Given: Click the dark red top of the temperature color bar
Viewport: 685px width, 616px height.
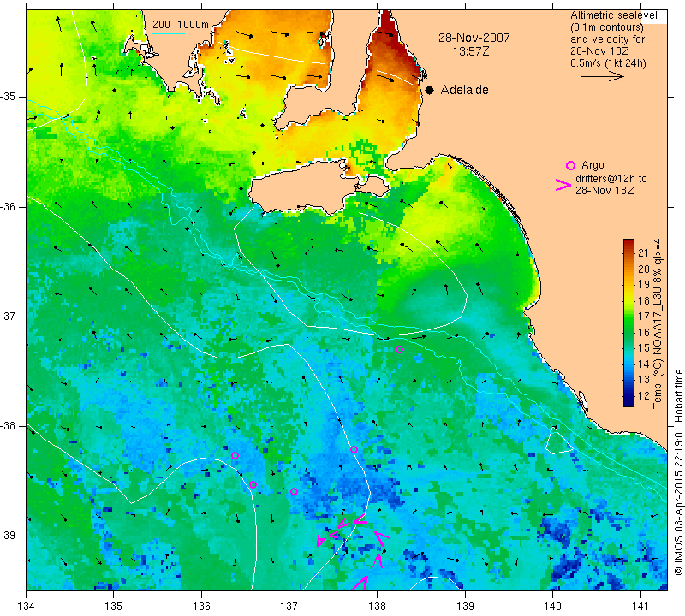Looking at the screenshot, I should [x=628, y=242].
